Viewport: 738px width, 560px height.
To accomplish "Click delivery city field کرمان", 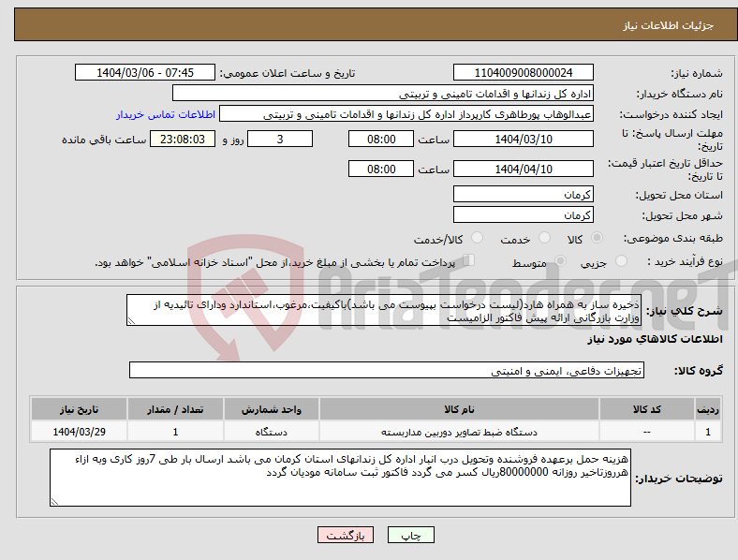I will point(523,214).
